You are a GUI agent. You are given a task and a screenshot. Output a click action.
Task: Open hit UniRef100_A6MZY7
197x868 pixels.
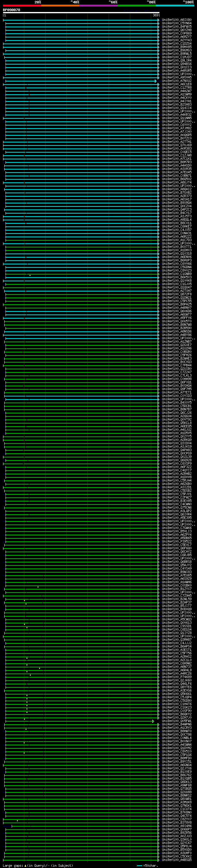point(176,37)
